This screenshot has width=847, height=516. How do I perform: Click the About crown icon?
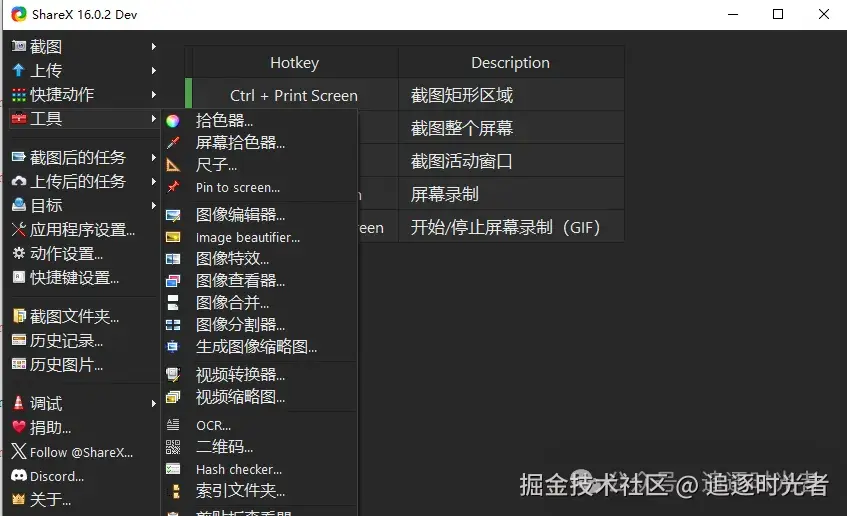coord(18,499)
